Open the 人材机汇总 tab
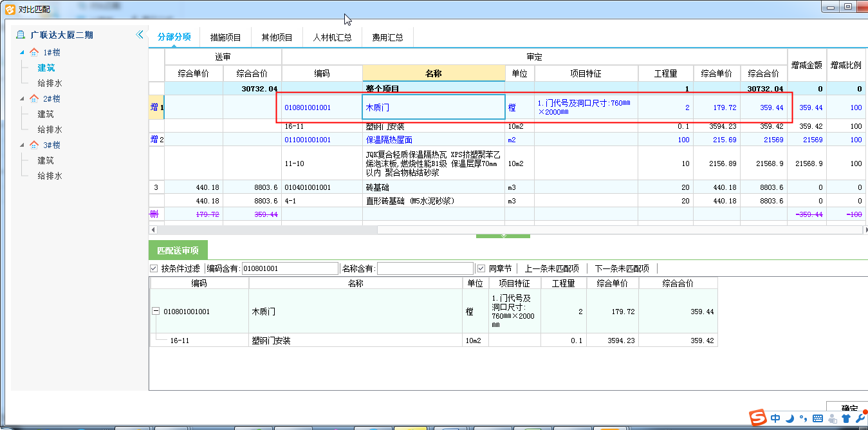This screenshot has width=868, height=430. click(332, 37)
